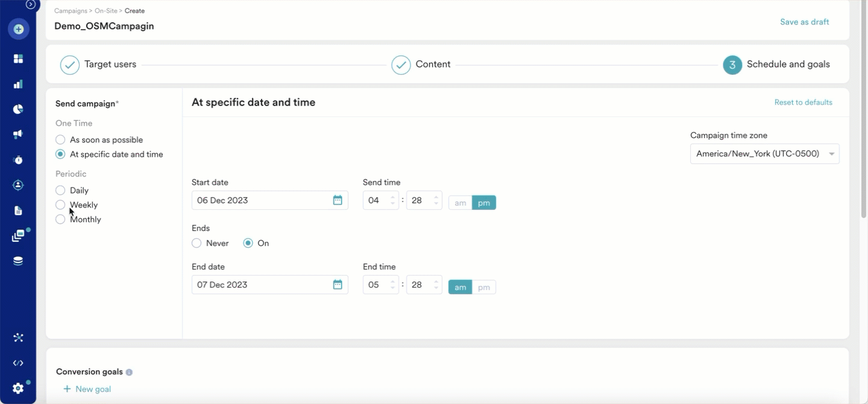Go to the Target users step
The image size is (868, 404).
[x=99, y=65]
